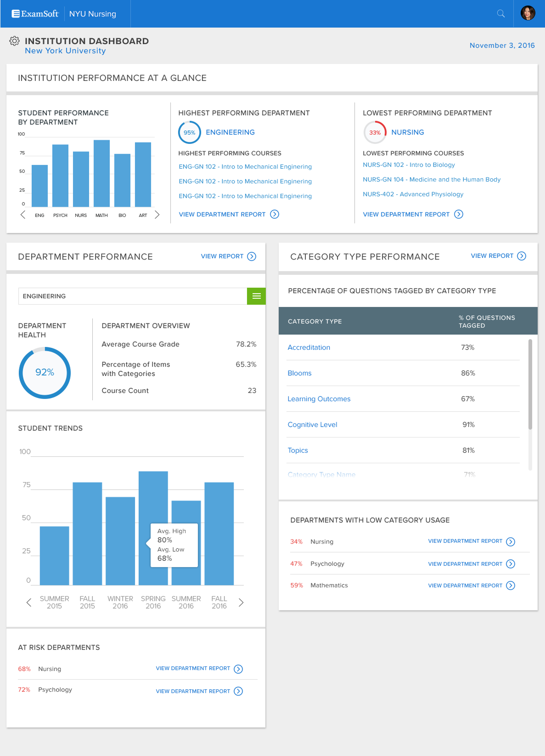Open NURS-GN 102 Intro to Biology
The width and height of the screenshot is (545, 756).
pyautogui.click(x=409, y=165)
